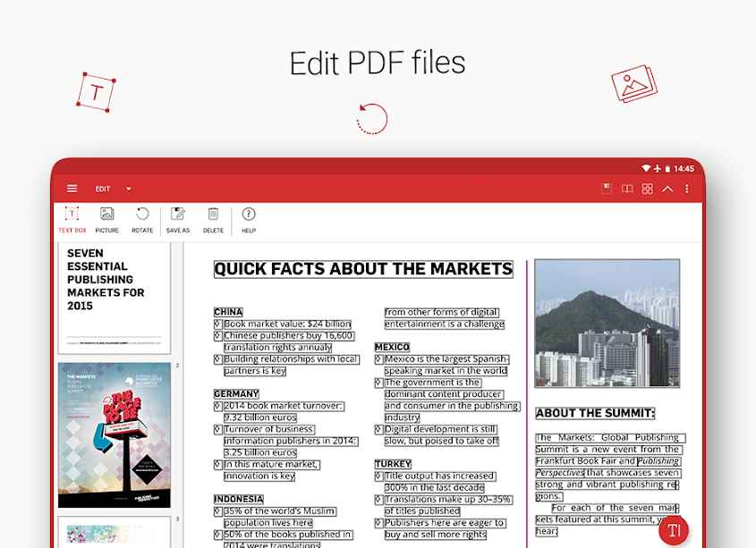This screenshot has width=756, height=548.
Task: Tap the battery status indicator
Action: click(669, 168)
